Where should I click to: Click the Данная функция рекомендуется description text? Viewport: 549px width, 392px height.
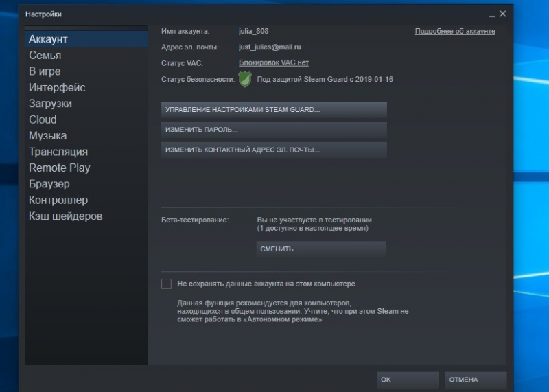(x=293, y=311)
